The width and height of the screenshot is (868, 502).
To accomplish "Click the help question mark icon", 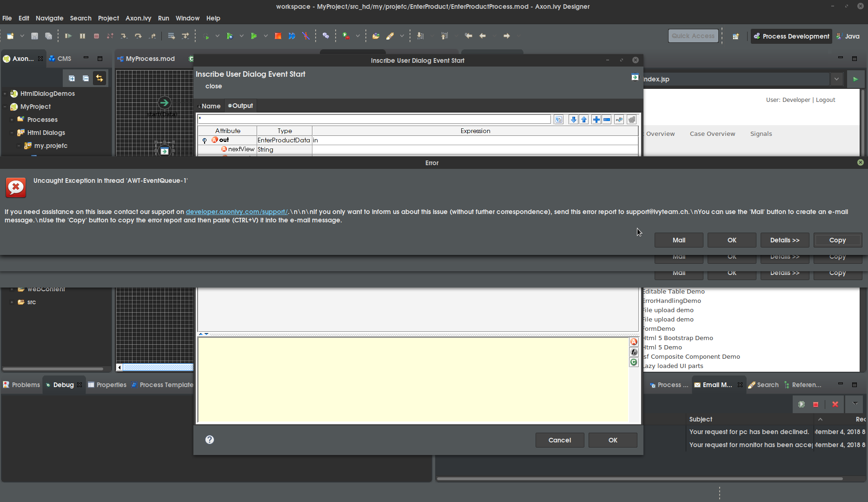I will 210,440.
